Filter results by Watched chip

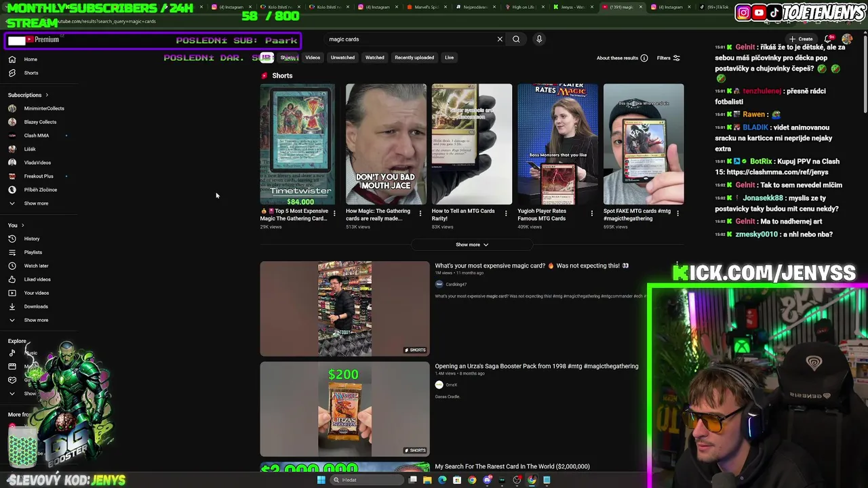coord(375,58)
